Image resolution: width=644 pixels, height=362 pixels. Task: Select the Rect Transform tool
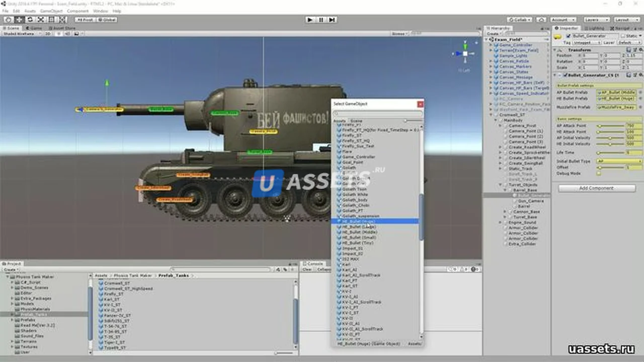click(51, 20)
